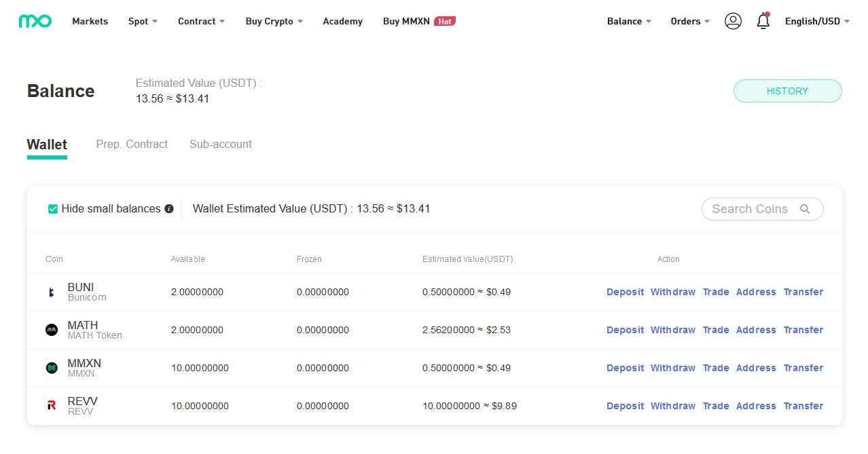Open English/USD language selector
The image size is (868, 454).
(817, 21)
